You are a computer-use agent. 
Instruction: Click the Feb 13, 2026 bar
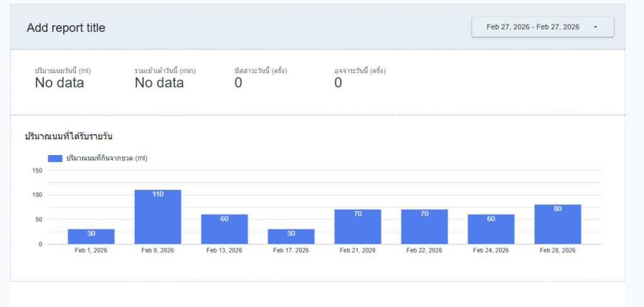pyautogui.click(x=224, y=229)
